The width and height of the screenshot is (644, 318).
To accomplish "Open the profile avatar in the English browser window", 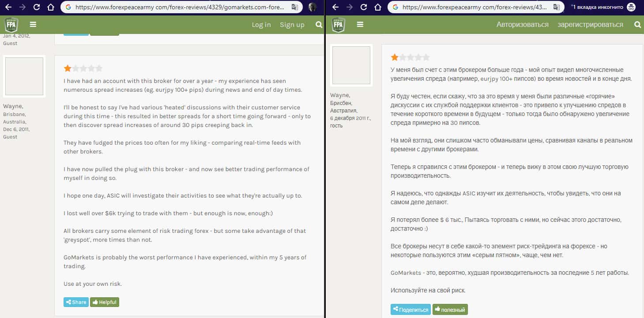I will point(313,7).
